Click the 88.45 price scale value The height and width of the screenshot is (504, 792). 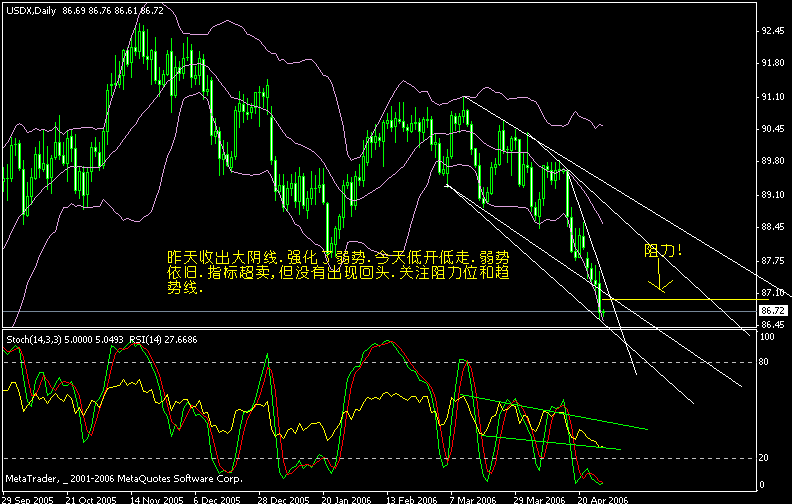pyautogui.click(x=773, y=227)
